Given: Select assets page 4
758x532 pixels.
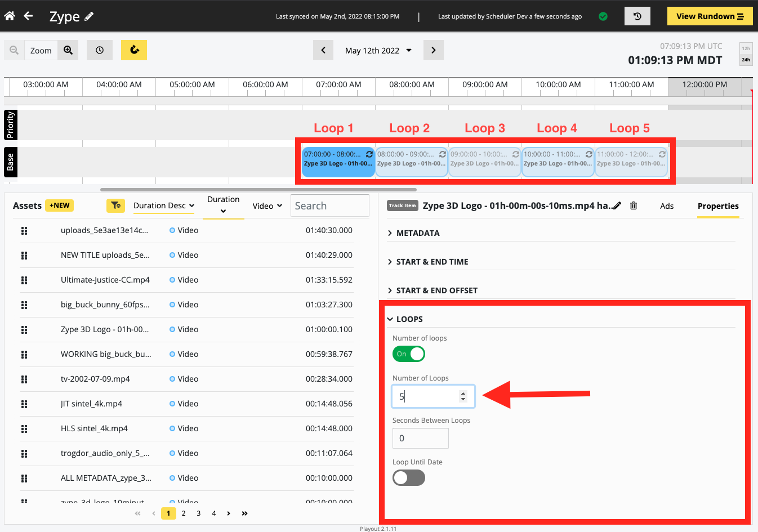Looking at the screenshot, I should coord(214,513).
